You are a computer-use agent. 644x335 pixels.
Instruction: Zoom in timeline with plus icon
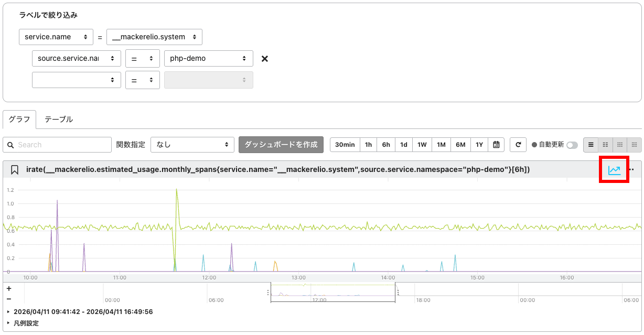[x=9, y=288]
